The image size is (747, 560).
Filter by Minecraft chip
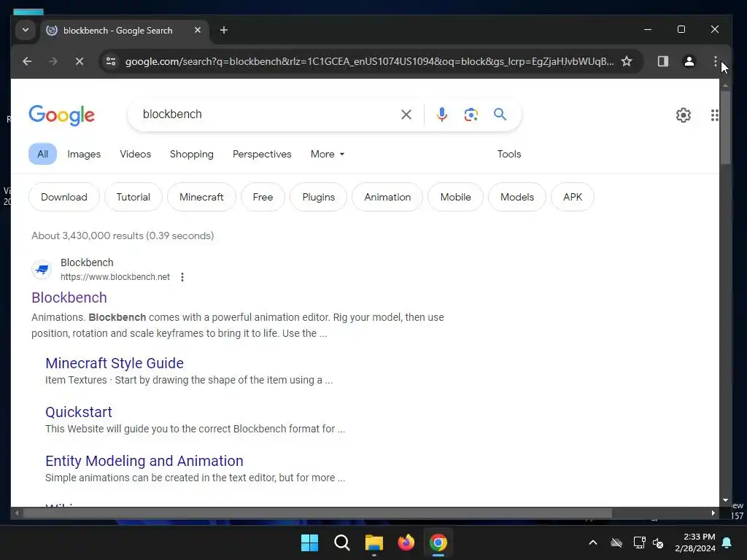(201, 197)
